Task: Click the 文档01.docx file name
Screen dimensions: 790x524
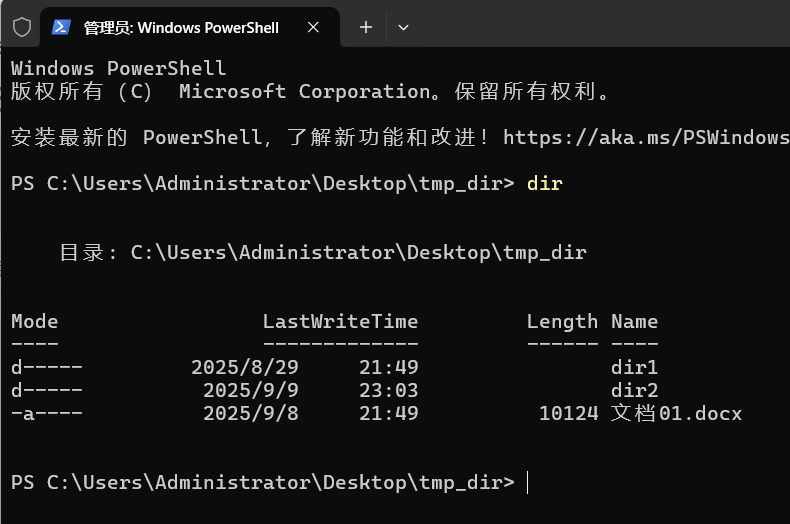Action: [x=676, y=413]
